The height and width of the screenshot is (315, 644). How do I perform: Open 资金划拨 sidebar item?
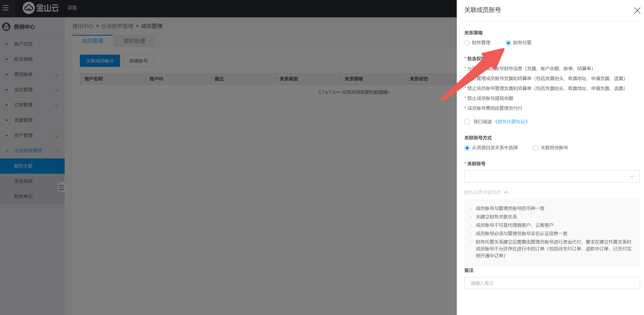(23, 181)
